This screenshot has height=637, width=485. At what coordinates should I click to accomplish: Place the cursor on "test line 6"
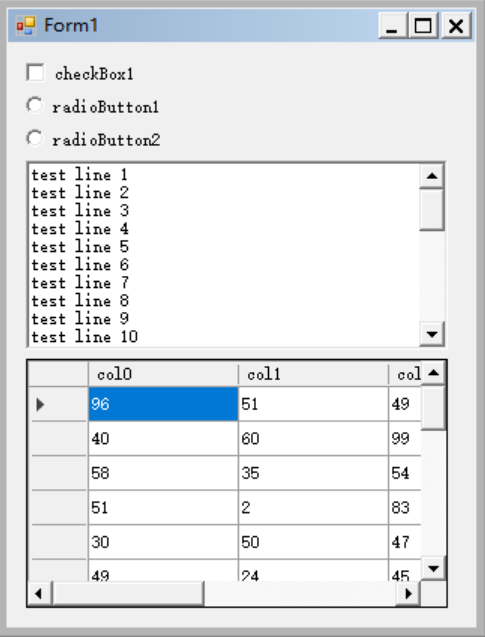coord(80,265)
